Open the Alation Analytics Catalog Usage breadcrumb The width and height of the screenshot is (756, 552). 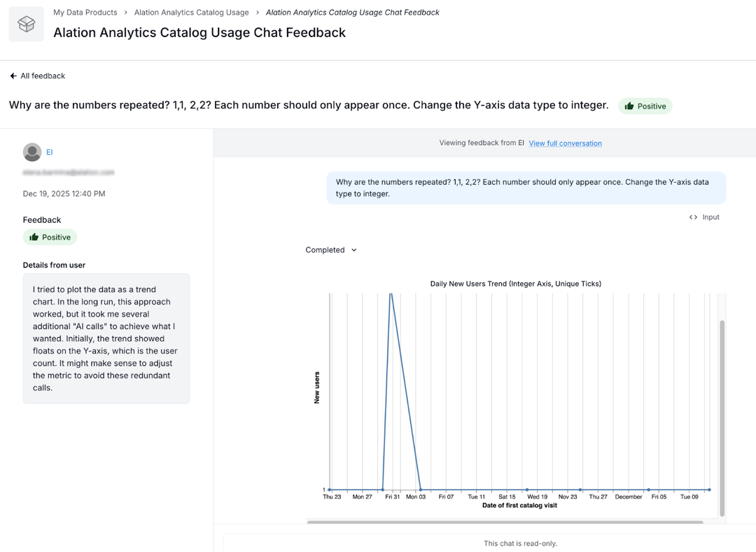tap(191, 12)
